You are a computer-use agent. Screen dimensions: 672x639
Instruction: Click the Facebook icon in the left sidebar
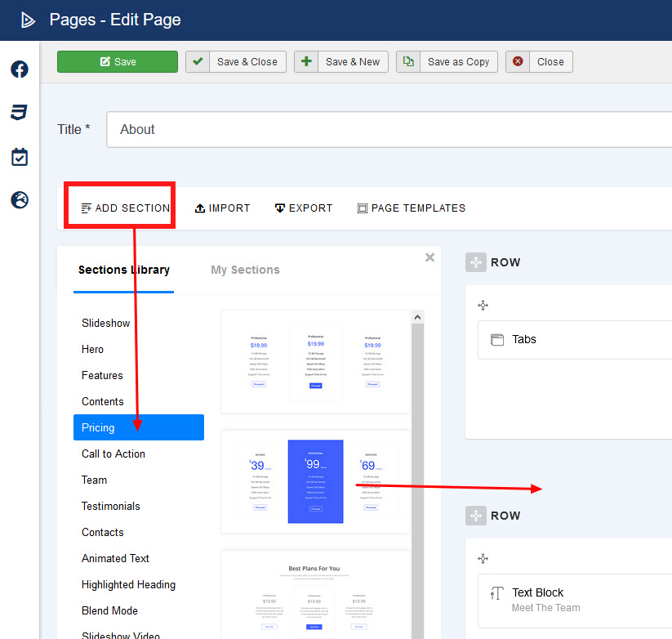pos(20,70)
